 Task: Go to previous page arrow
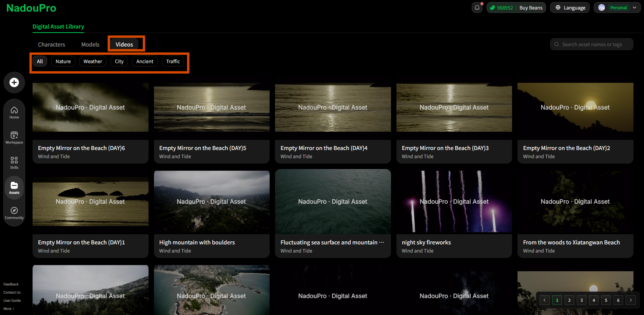coord(545,300)
